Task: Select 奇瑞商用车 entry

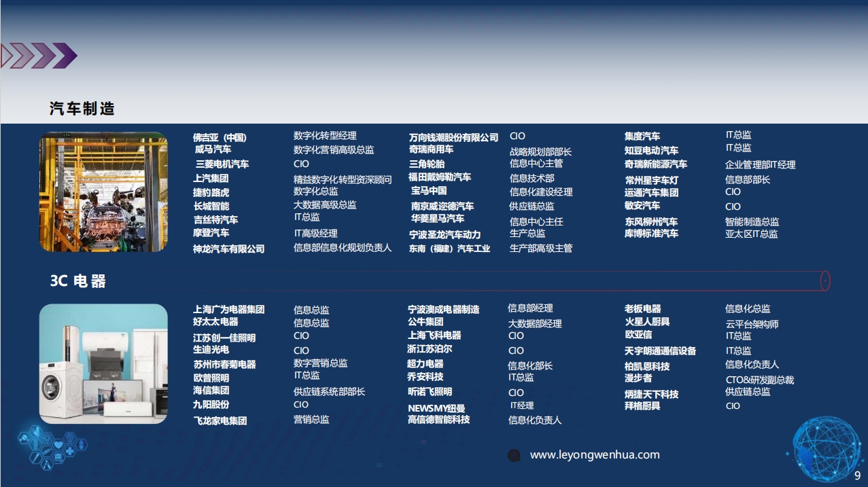Action: [431, 149]
